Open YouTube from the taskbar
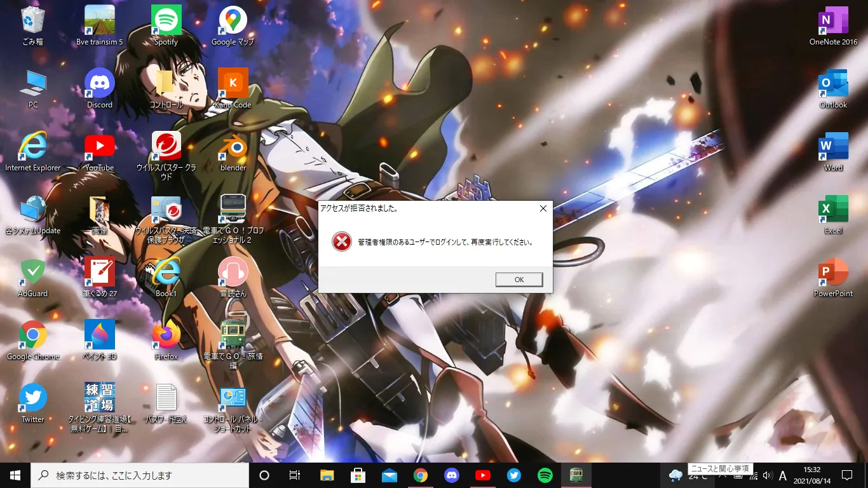Screen dimensions: 868x488 482,475
